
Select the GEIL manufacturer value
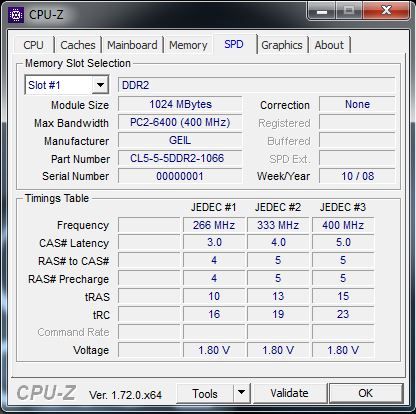point(180,140)
